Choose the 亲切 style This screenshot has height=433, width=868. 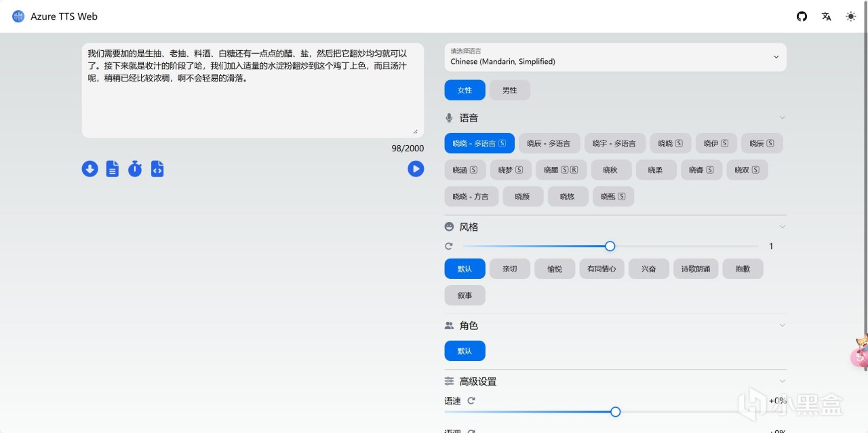tap(509, 269)
